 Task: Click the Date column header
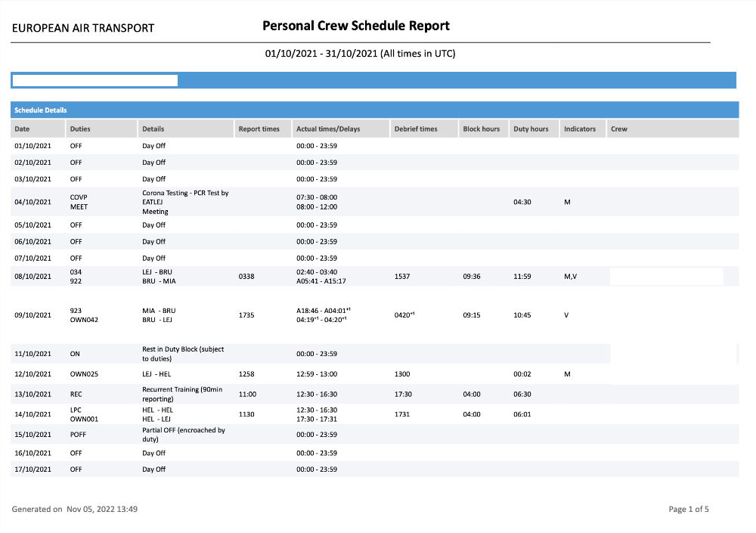(x=22, y=129)
